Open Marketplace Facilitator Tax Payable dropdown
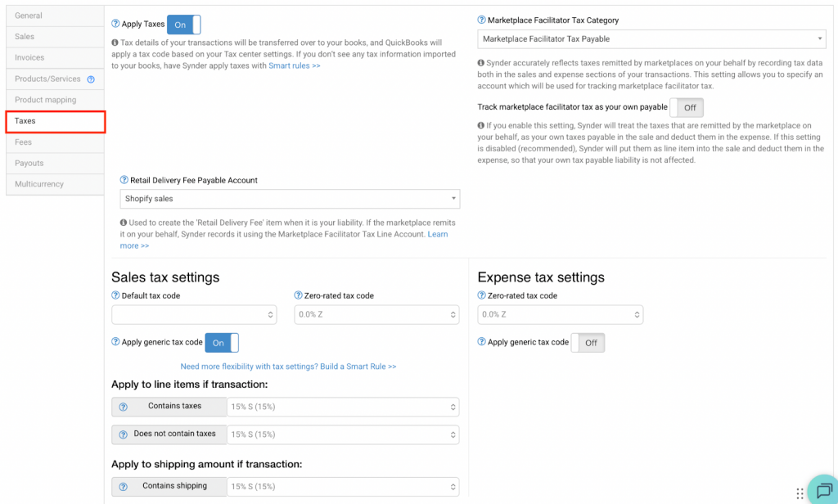Viewport: 838px width, 504px height. [651, 38]
